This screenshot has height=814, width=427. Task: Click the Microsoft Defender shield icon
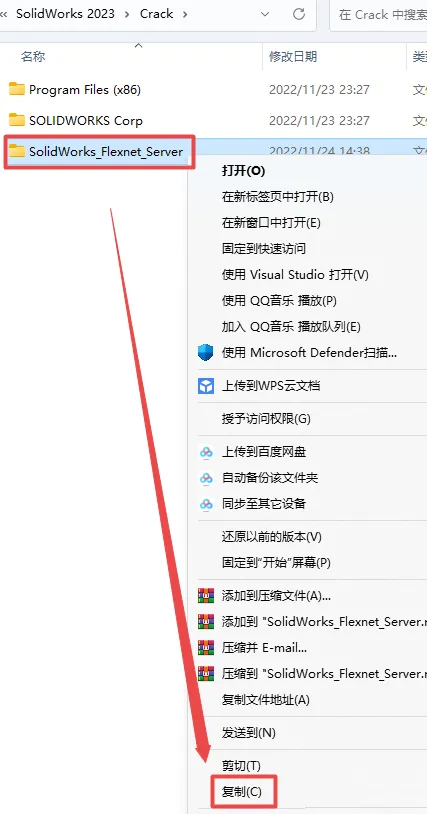click(x=206, y=353)
